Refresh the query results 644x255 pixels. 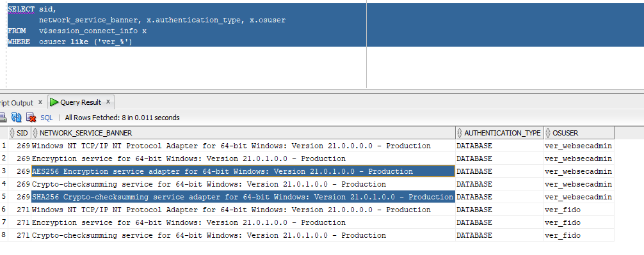pyautogui.click(x=17, y=118)
